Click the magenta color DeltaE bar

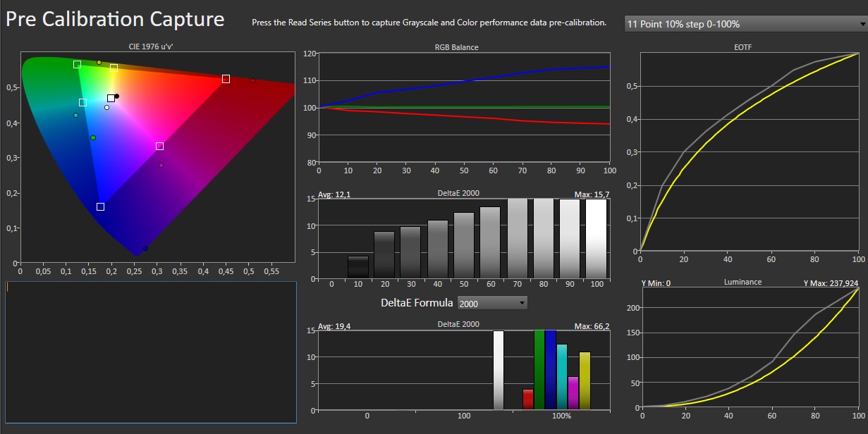[573, 393]
